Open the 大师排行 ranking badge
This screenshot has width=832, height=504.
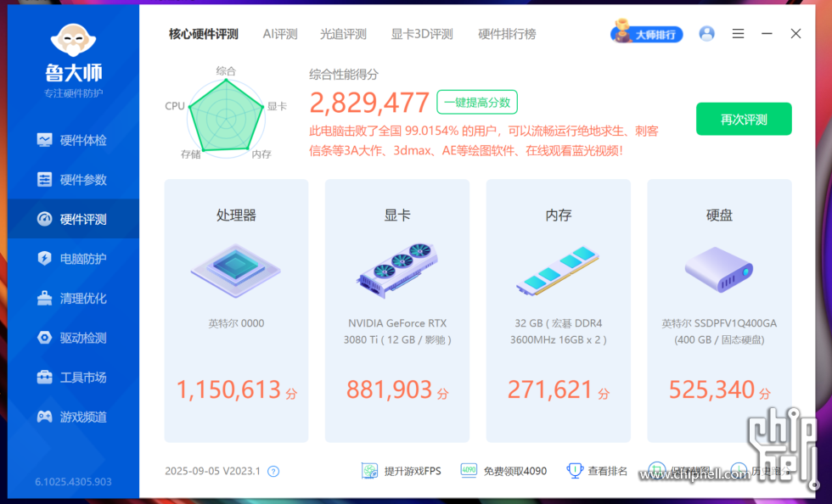pos(646,33)
